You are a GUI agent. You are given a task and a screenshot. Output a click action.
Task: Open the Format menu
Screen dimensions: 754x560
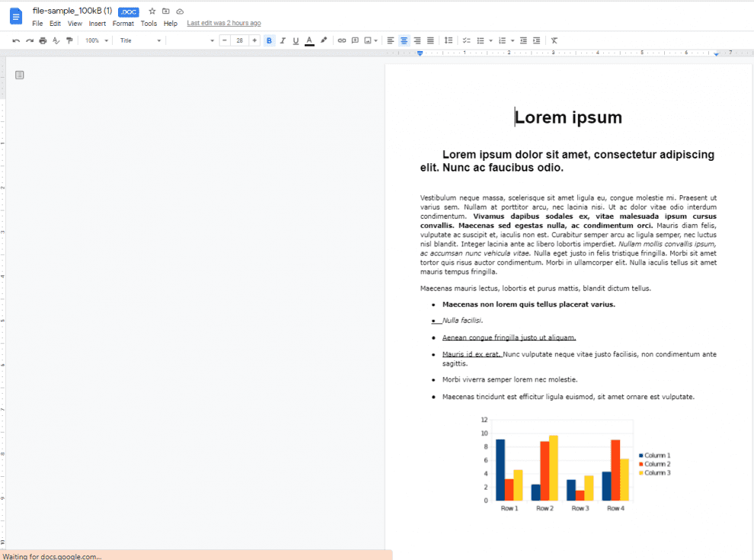pyautogui.click(x=123, y=24)
